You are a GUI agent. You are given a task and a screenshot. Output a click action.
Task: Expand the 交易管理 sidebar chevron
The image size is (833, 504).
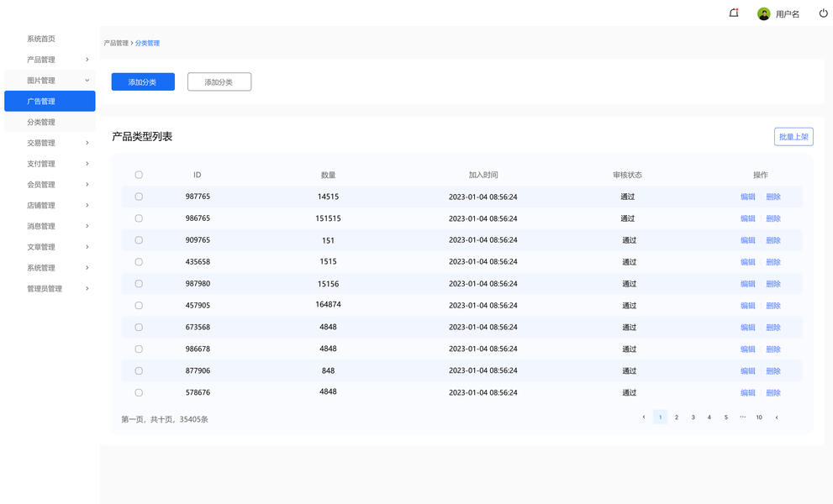(87, 143)
